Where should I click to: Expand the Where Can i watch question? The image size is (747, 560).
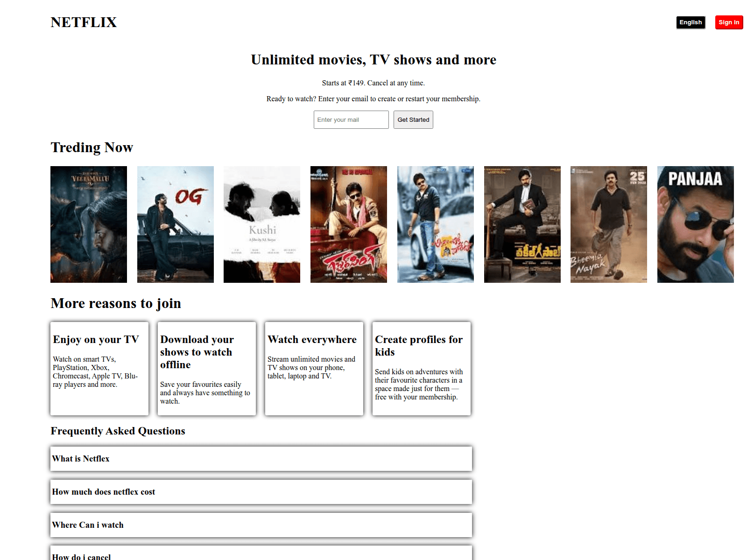[x=261, y=525]
